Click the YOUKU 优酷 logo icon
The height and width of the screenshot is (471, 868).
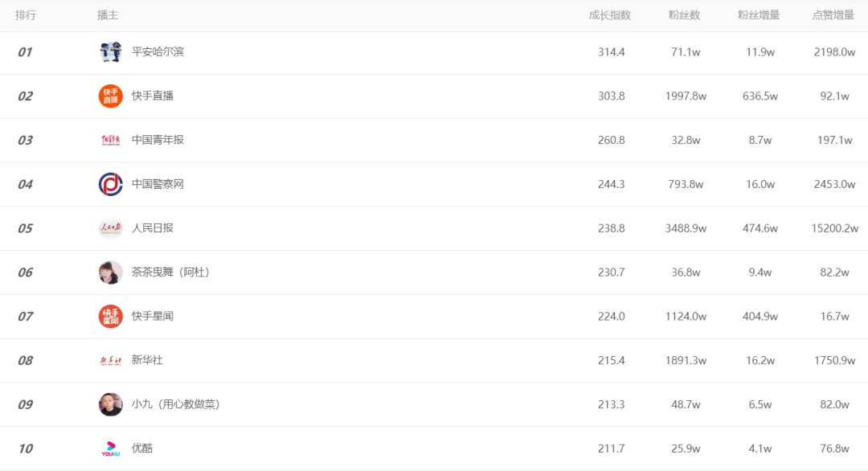(111, 448)
